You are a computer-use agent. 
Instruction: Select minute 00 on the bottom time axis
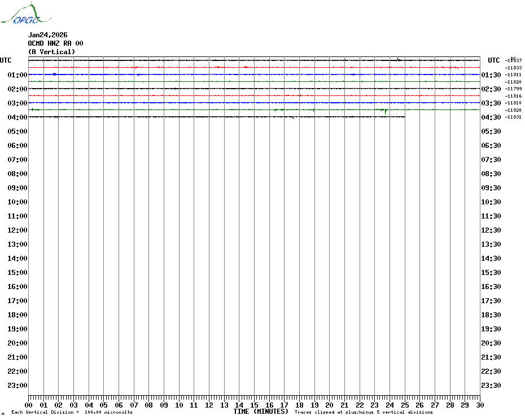29,405
